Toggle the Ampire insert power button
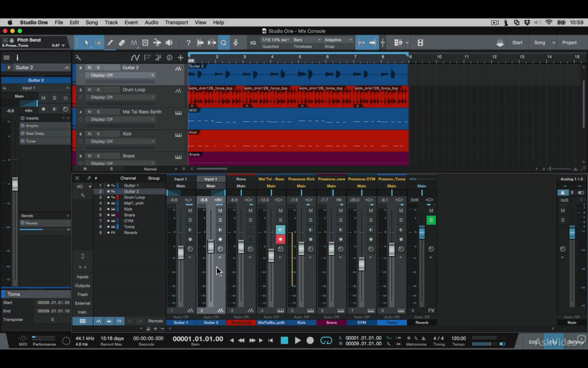The height and width of the screenshot is (368, 588). [23, 126]
